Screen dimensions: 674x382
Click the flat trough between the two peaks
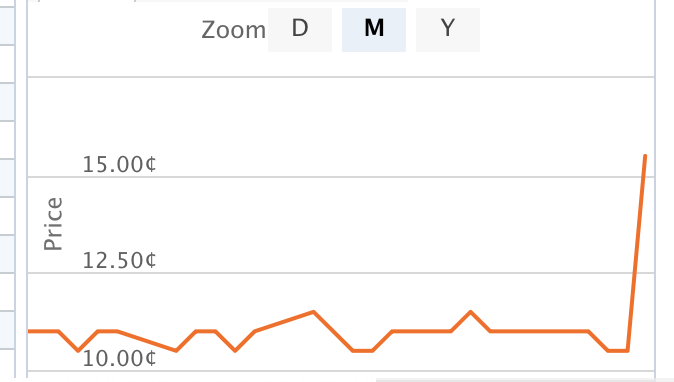tap(363, 351)
